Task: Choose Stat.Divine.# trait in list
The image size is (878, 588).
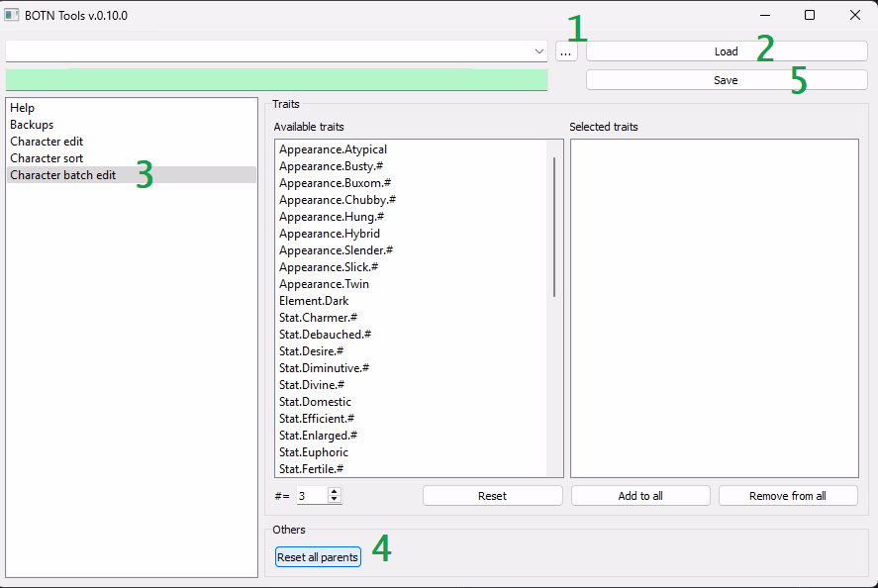Action: click(311, 385)
